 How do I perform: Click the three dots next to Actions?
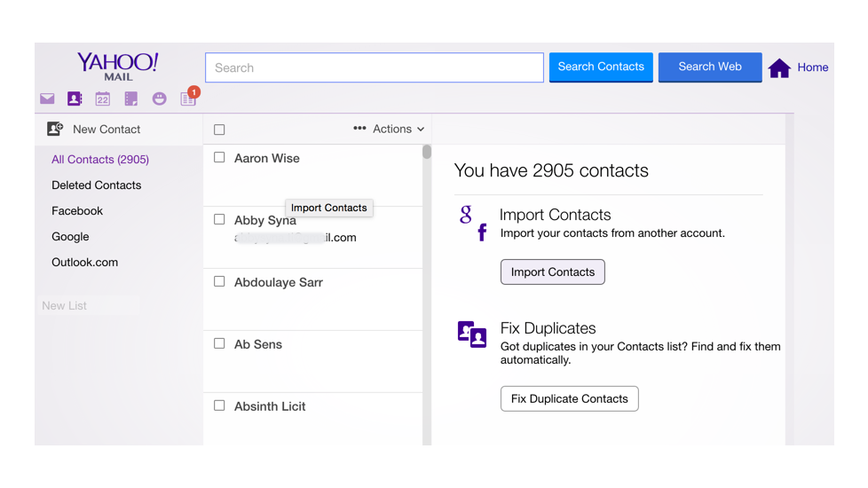[359, 129]
